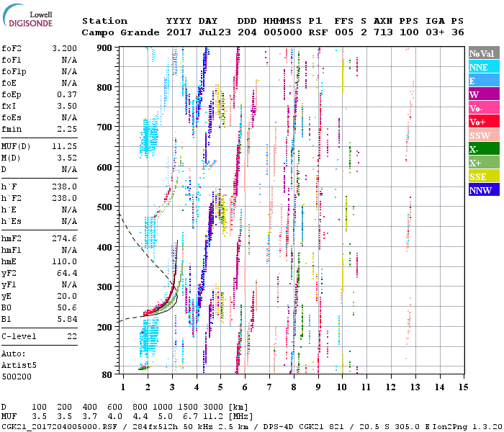Click the date value Jul23

pyautogui.click(x=215, y=32)
